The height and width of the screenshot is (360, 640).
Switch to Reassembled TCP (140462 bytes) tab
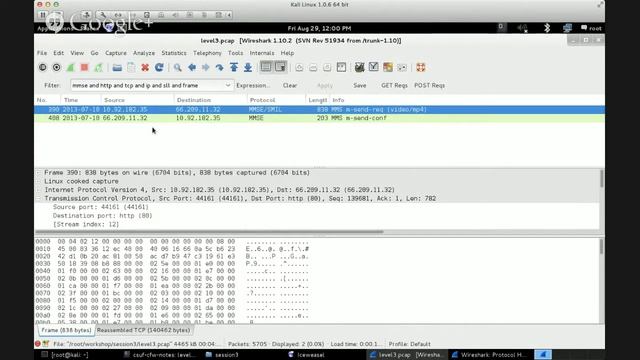coord(143,330)
